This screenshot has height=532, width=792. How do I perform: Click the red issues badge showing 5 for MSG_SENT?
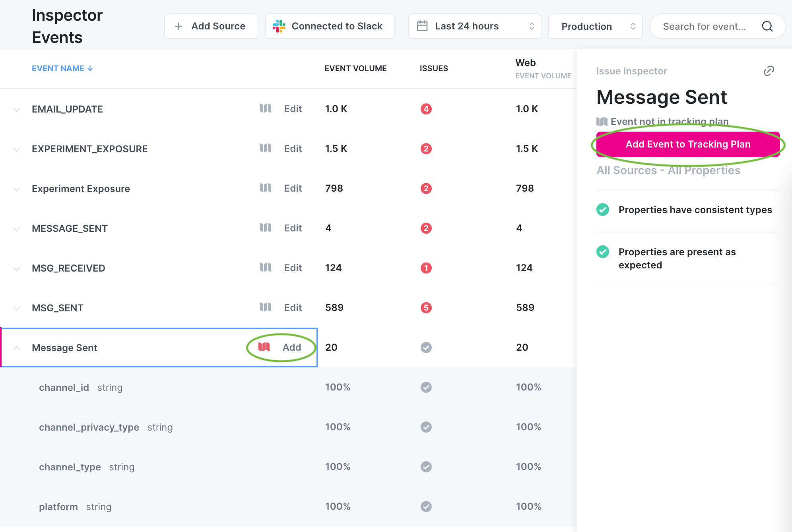pos(426,307)
